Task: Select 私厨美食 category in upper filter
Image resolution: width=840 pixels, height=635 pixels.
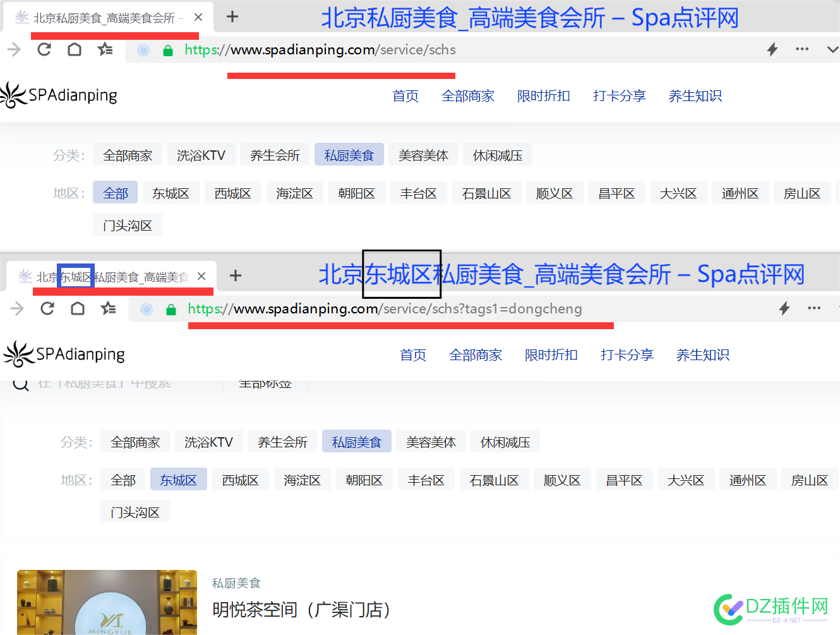Action: [349, 155]
